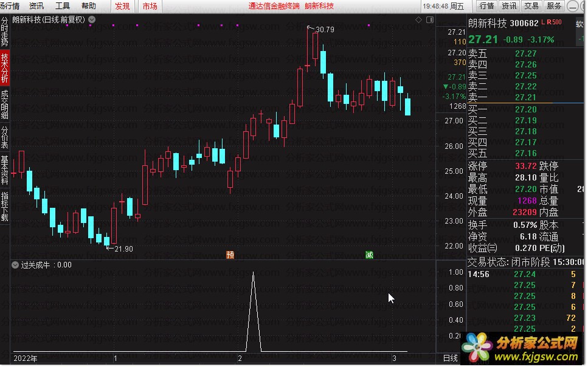Click the month 3 marker on time axis
This screenshot has width=588, height=367.
394,358
